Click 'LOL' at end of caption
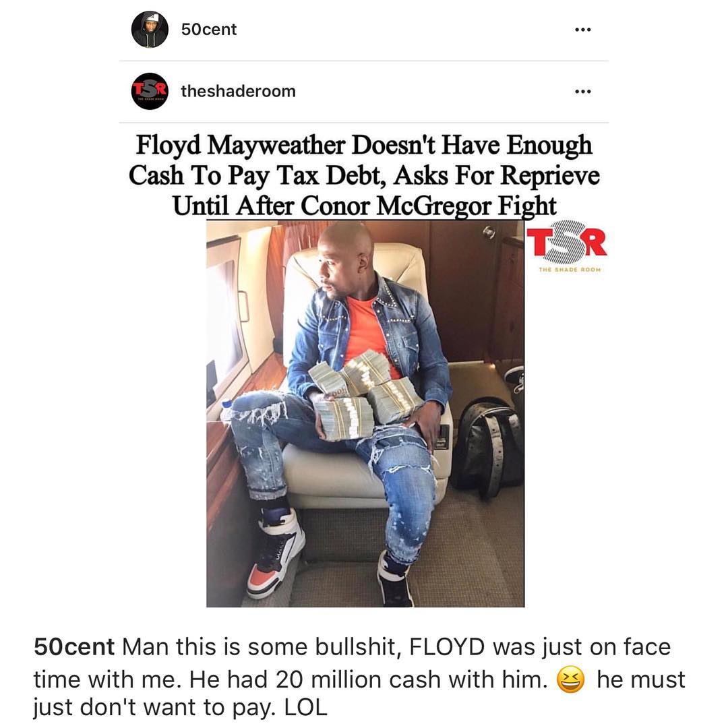This screenshot has height=728, width=728. point(305,707)
